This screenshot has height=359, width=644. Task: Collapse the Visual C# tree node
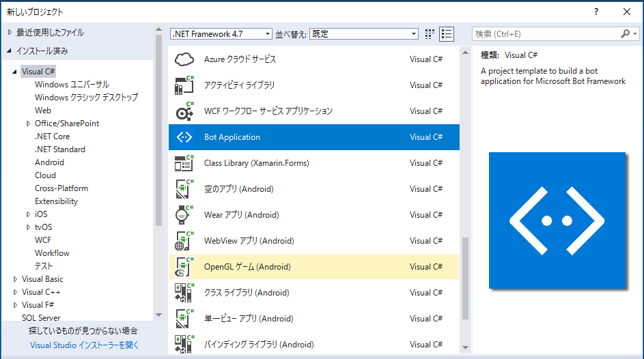pyautogui.click(x=15, y=72)
